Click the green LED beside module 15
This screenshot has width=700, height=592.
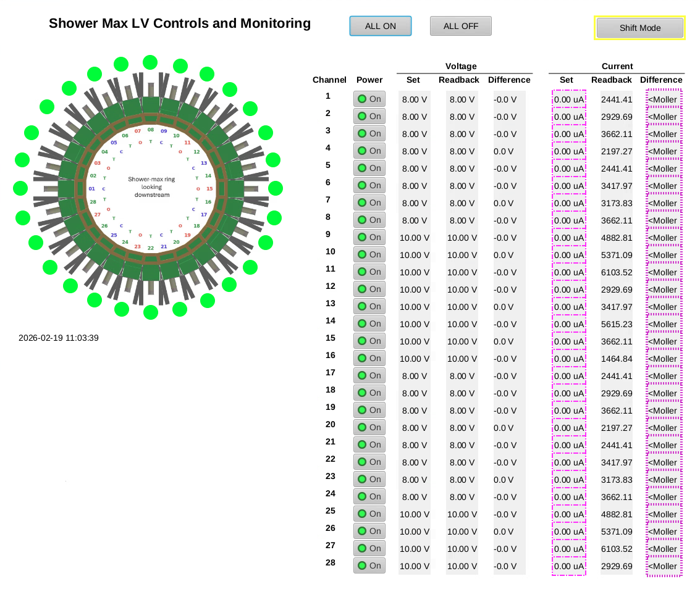click(x=276, y=188)
